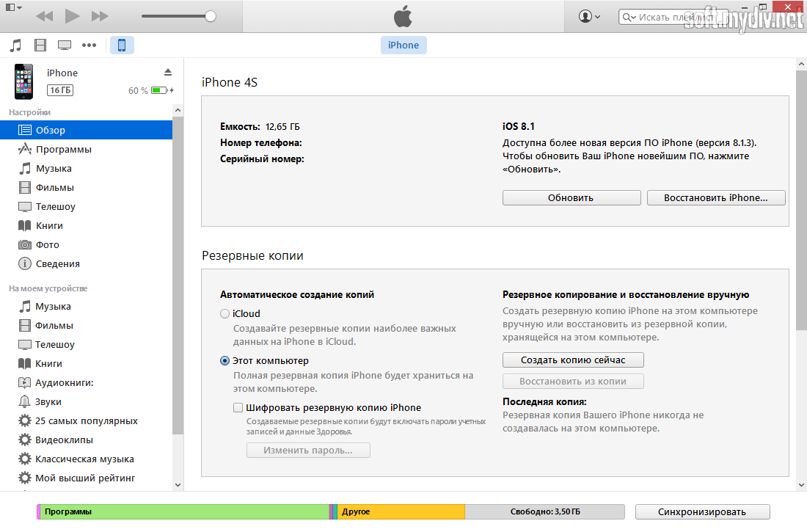Click Восстановить из копии button
Screen dimensions: 807x532
[x=573, y=382]
